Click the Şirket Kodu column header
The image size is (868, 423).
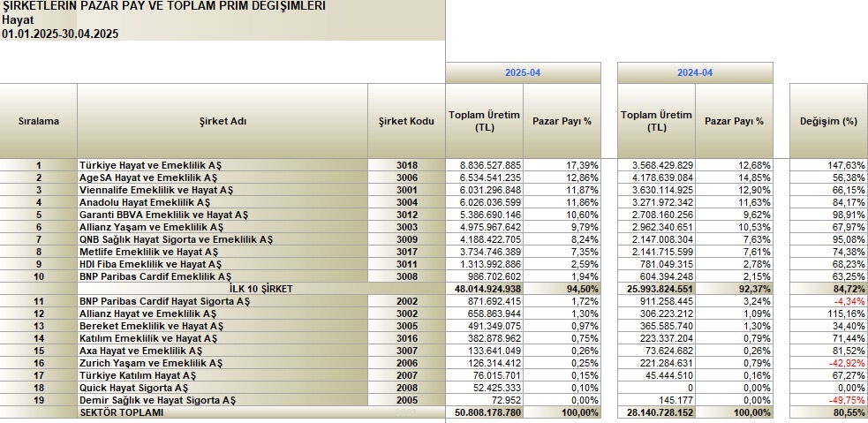coord(406,121)
